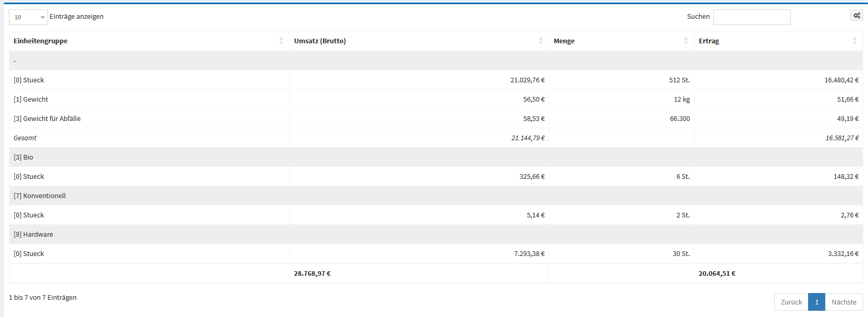Image resolution: width=868 pixels, height=317 pixels.
Task: Select page 1 in pagination
Action: (x=816, y=302)
